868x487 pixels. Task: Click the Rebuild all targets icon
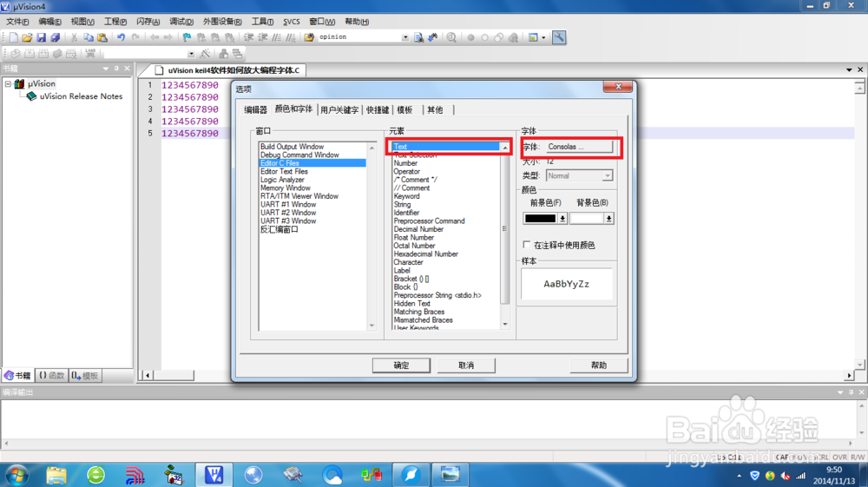pos(43,54)
